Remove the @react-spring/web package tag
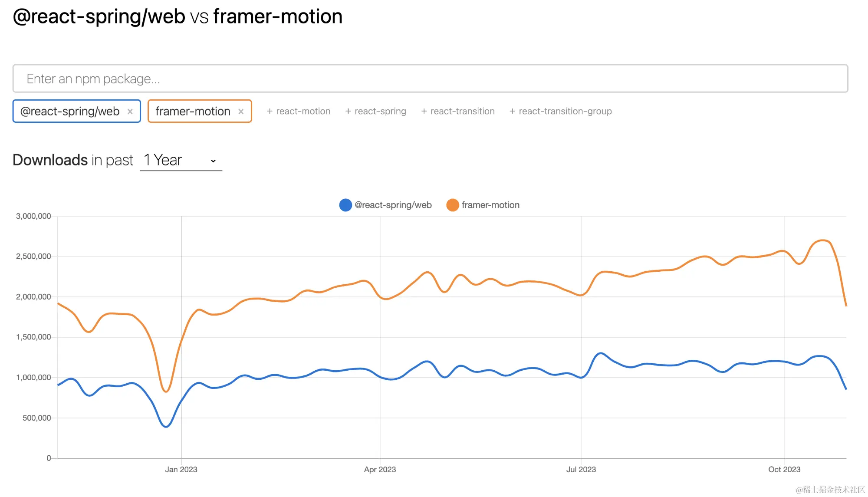 click(130, 112)
